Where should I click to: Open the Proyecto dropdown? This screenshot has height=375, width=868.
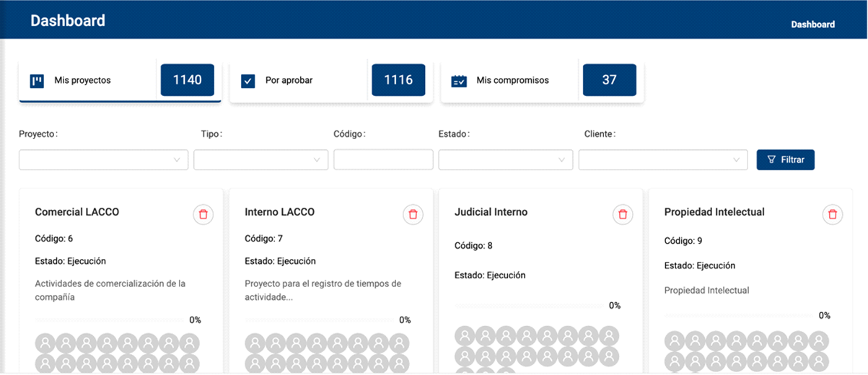pyautogui.click(x=103, y=160)
